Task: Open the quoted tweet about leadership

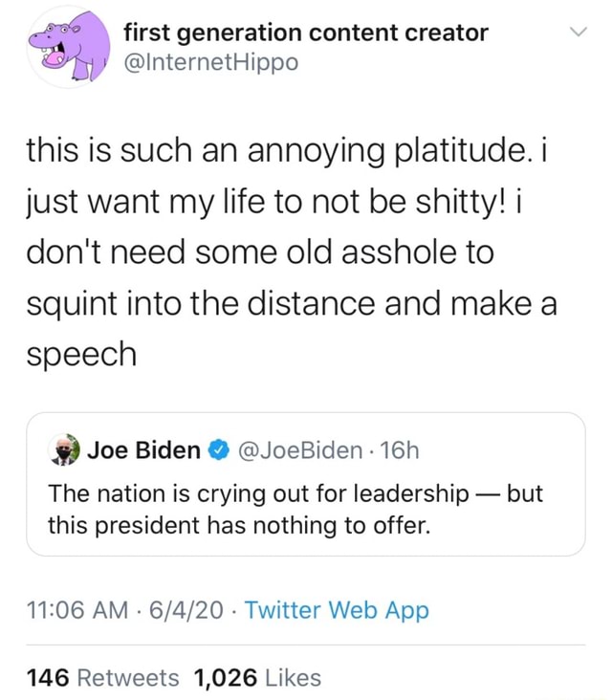Action: pos(306,509)
